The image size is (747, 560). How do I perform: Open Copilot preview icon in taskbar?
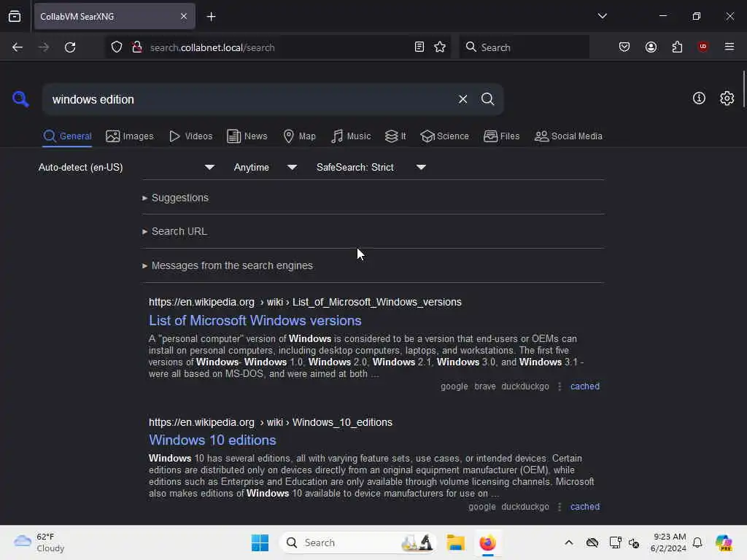(723, 542)
